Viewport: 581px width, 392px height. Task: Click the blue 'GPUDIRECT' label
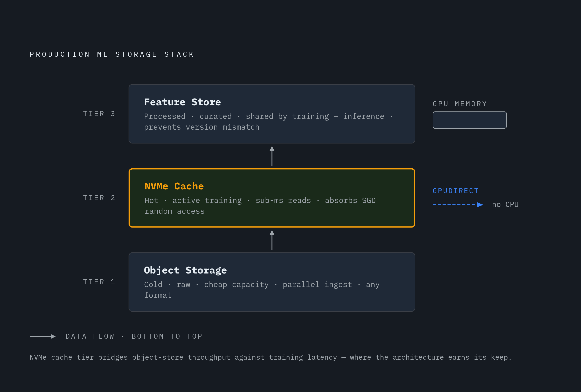click(x=456, y=191)
